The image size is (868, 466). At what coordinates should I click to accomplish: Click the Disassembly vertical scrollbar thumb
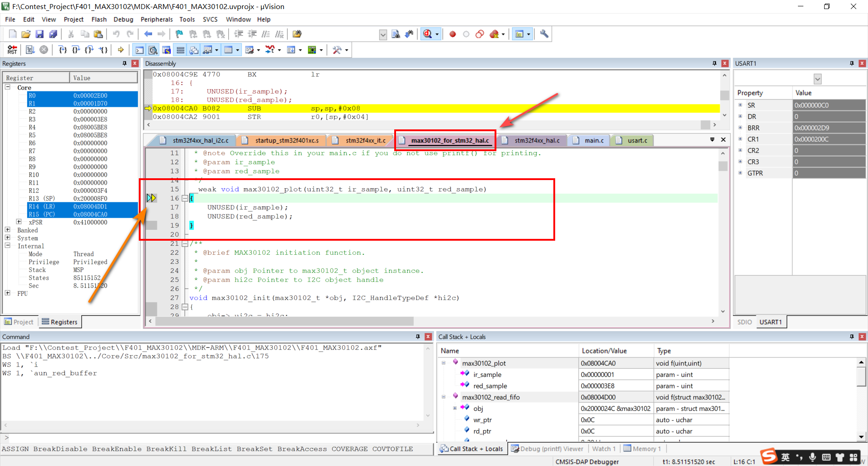(724, 95)
